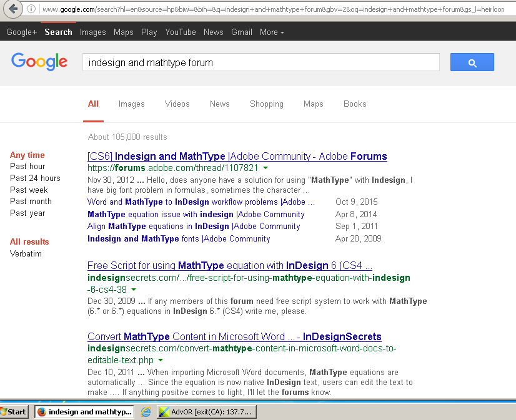Screen dimensions: 516x420
Task: Switch to the Videos results tab
Action: [177, 104]
